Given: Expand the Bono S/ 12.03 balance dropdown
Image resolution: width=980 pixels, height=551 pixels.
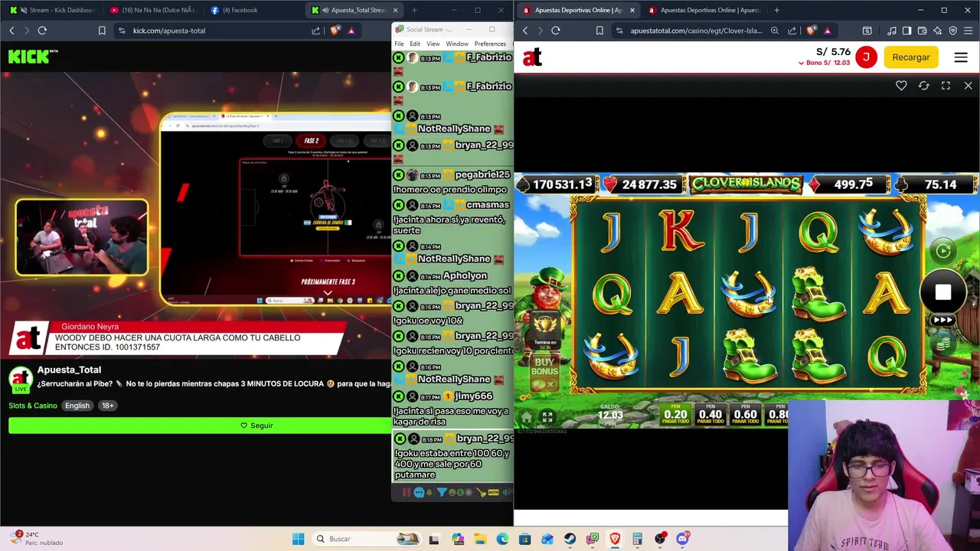Looking at the screenshot, I should tap(824, 63).
